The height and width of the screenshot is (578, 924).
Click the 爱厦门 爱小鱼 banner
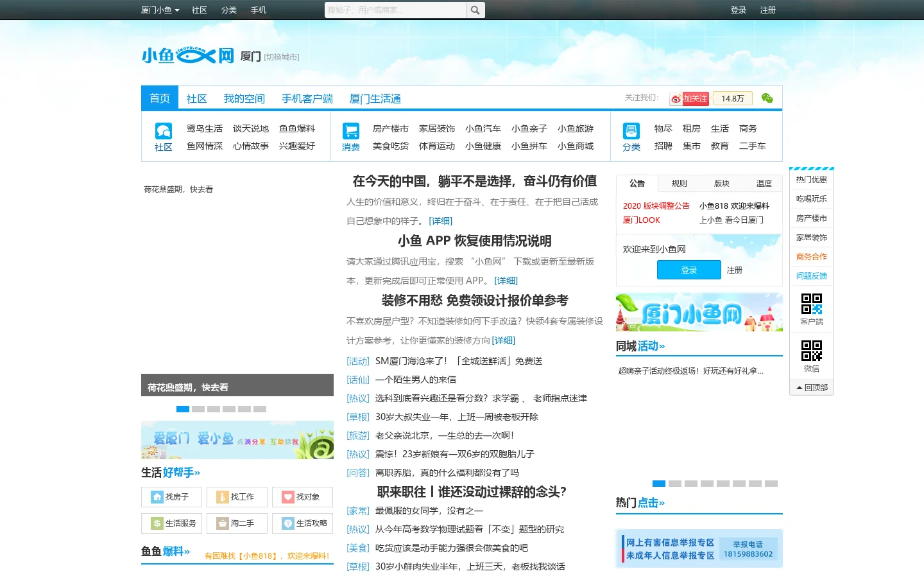click(237, 440)
